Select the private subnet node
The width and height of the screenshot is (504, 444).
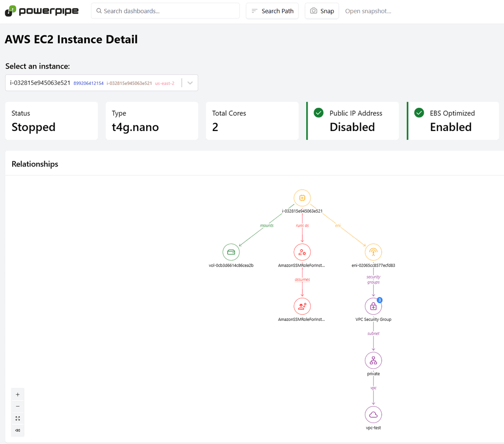coord(373,360)
